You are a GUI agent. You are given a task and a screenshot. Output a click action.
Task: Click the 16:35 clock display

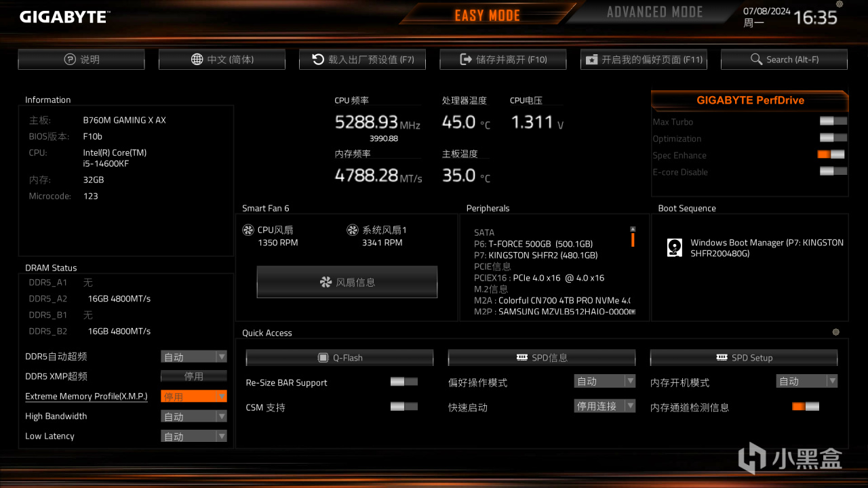[x=815, y=18]
